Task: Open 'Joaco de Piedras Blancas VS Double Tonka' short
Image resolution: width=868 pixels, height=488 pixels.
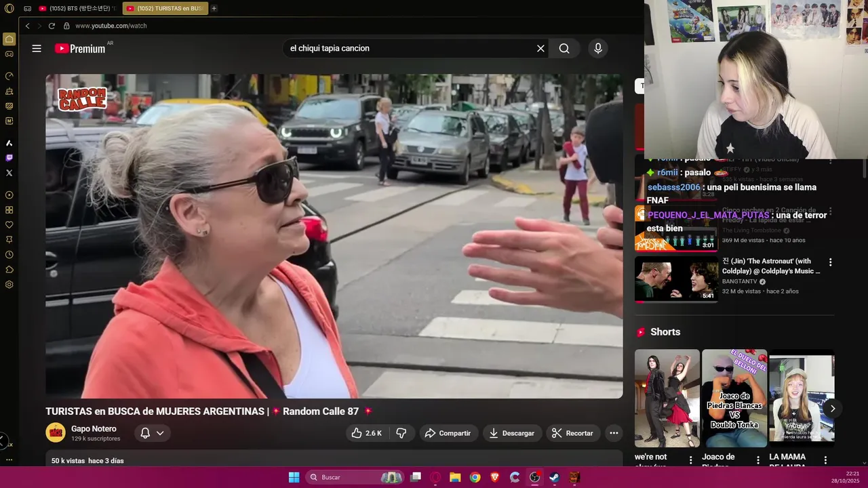Action: click(x=734, y=398)
